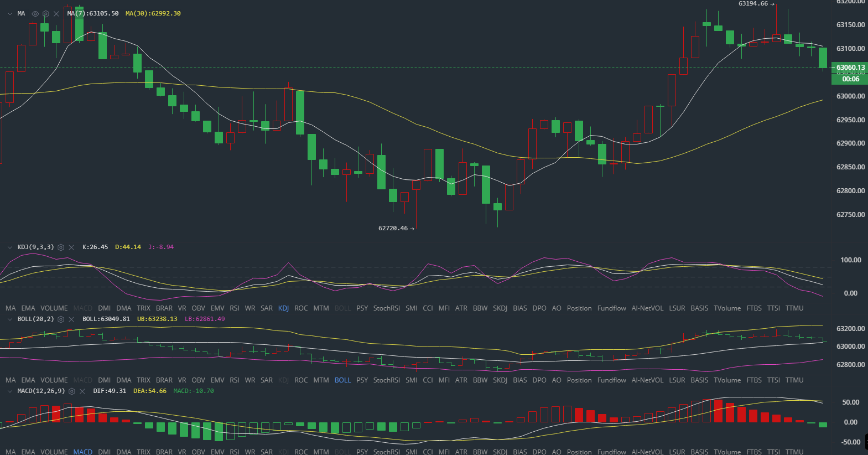Open MA indicator settings hexagon icon
The height and width of the screenshot is (455, 868).
(x=46, y=14)
